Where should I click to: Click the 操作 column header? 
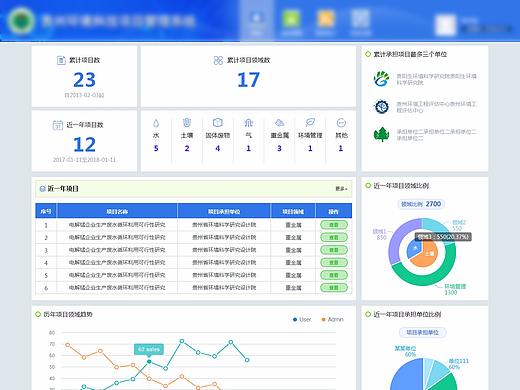pos(334,211)
